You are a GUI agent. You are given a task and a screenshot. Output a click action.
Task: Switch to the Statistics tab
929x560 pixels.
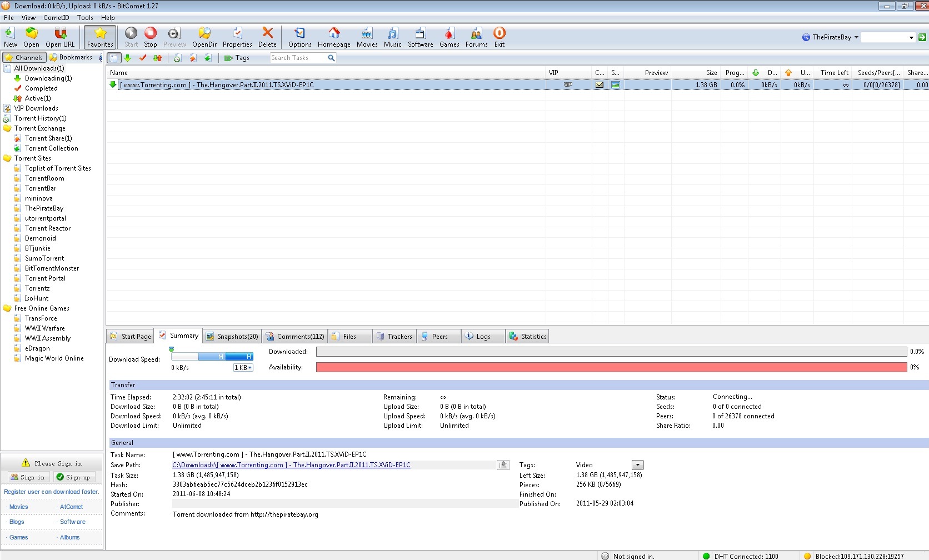click(x=528, y=337)
